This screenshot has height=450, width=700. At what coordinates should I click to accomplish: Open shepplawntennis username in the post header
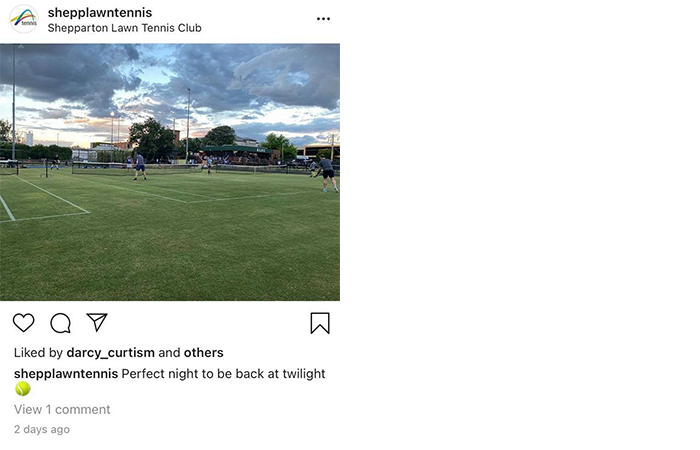(x=99, y=12)
